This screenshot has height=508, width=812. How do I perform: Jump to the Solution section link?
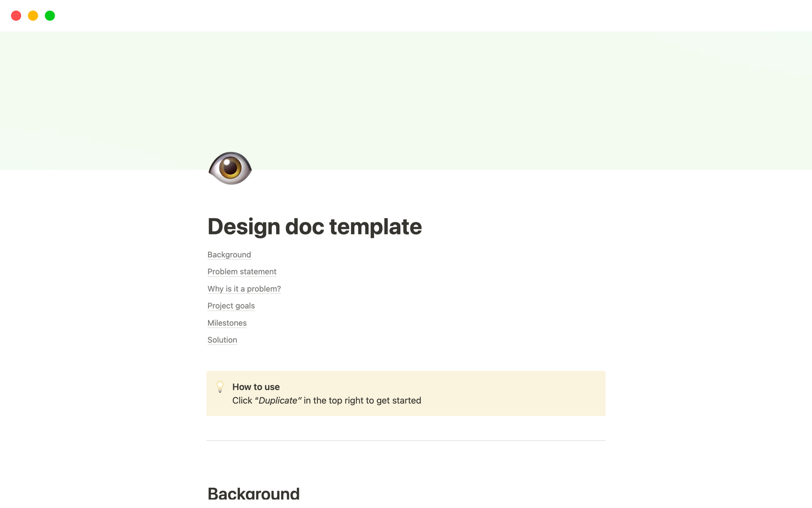(222, 340)
